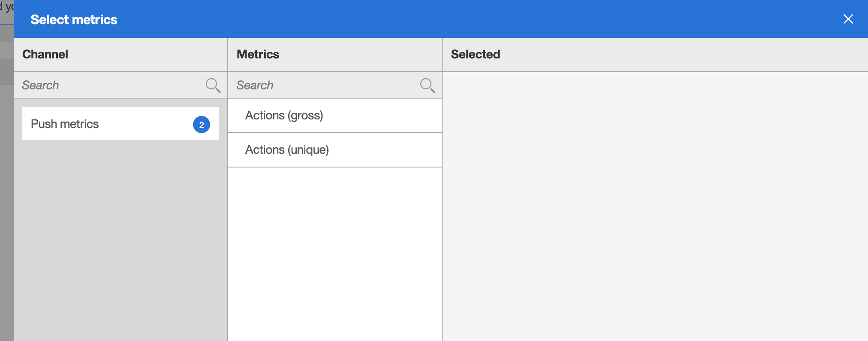Click the Metrics column header
This screenshot has width=868, height=341.
[x=258, y=55]
